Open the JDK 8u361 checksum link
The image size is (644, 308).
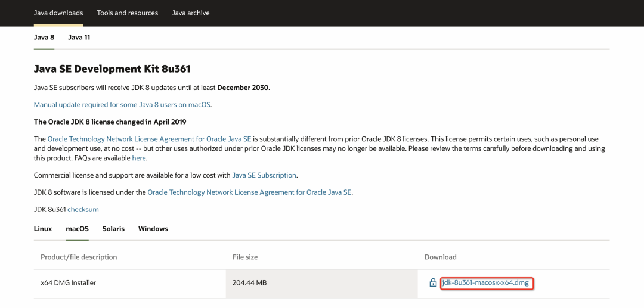coord(83,209)
